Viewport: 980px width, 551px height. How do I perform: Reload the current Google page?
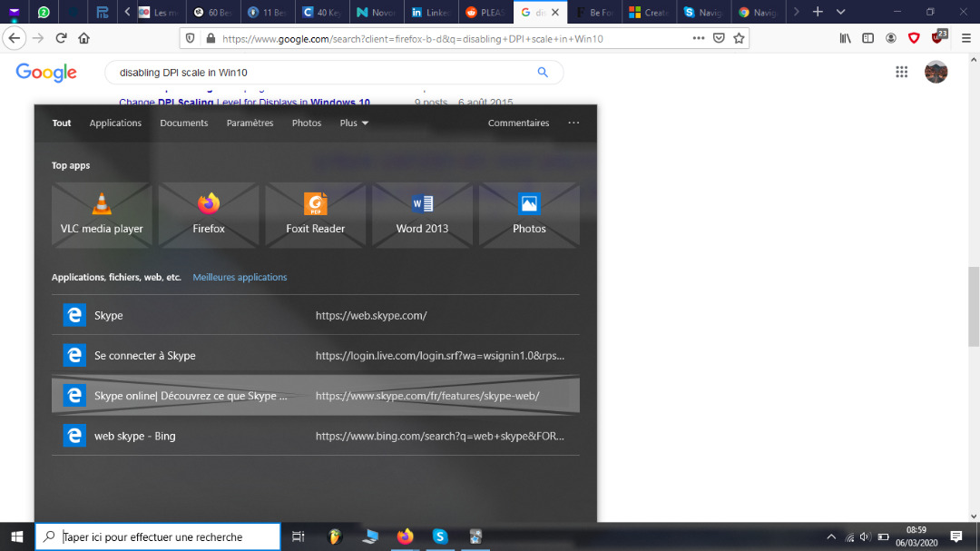62,38
